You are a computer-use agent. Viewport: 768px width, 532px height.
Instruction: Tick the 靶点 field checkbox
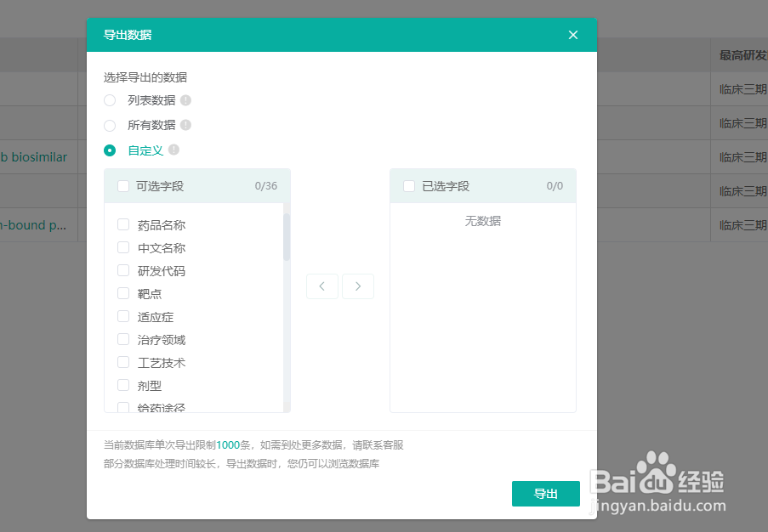coord(123,293)
